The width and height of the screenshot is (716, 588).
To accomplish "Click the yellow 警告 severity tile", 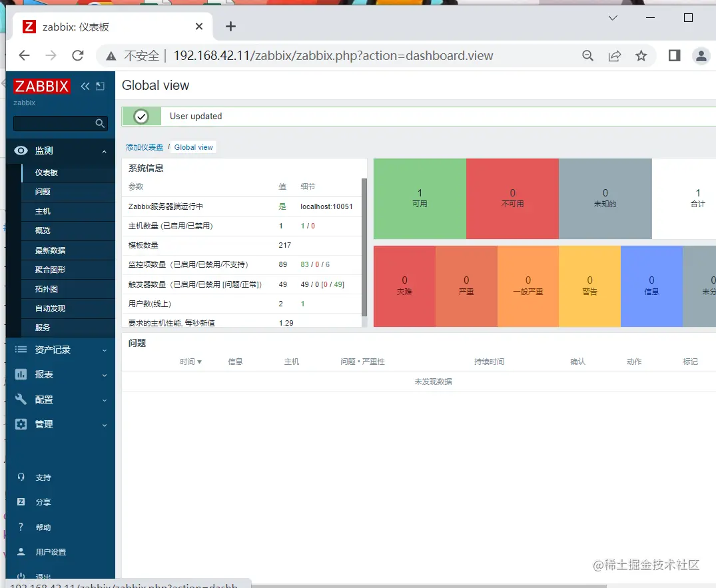I will point(589,286).
